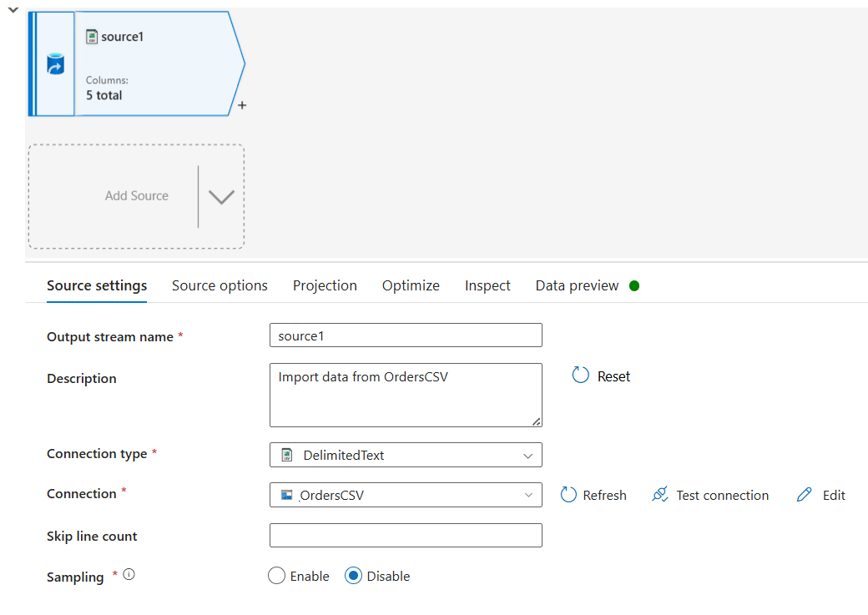Click the Skip line count field
868x615 pixels.
point(406,535)
